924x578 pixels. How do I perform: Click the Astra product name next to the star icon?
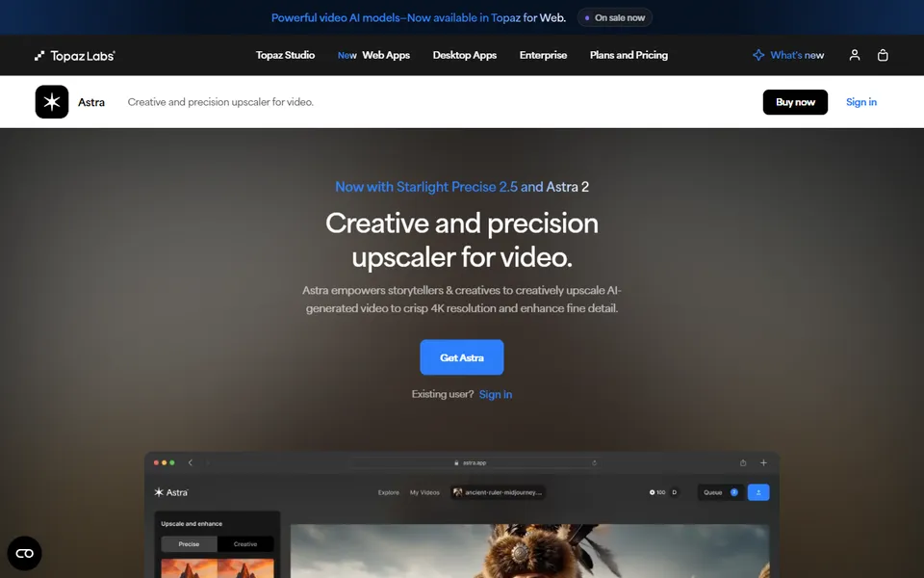91,102
